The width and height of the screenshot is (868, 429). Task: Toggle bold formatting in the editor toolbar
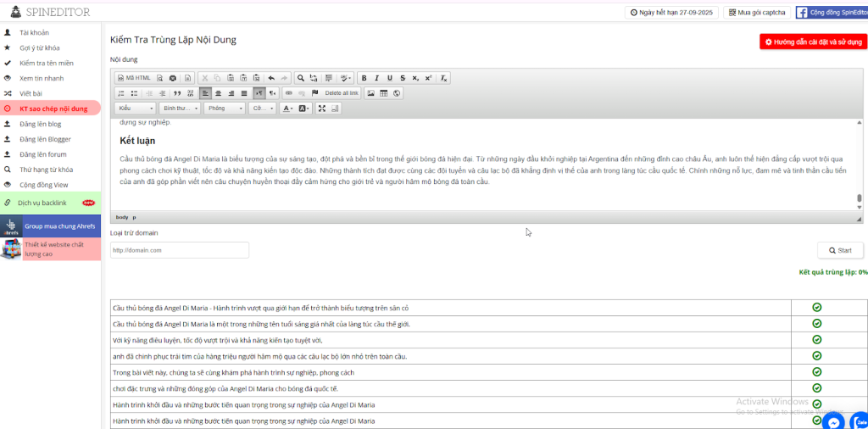(x=364, y=78)
